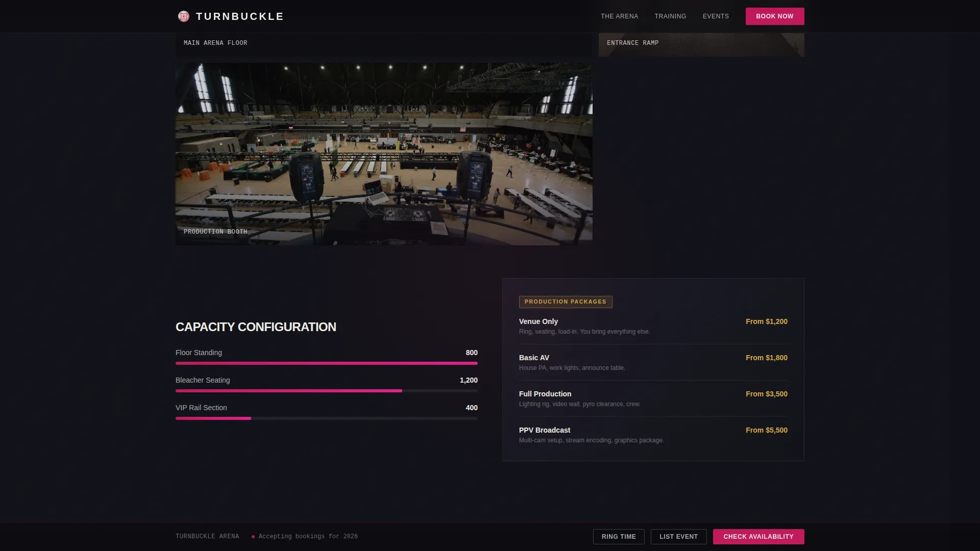This screenshot has height=551, width=980.
Task: Click the List Event button
Action: click(x=678, y=537)
